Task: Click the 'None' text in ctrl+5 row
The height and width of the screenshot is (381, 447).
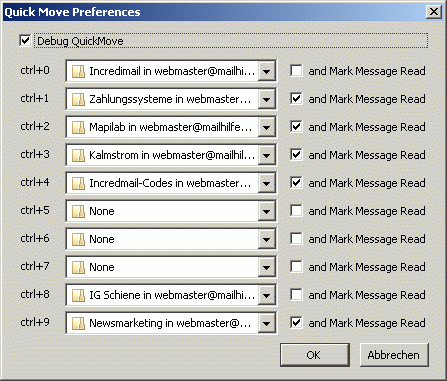Action: [x=102, y=211]
